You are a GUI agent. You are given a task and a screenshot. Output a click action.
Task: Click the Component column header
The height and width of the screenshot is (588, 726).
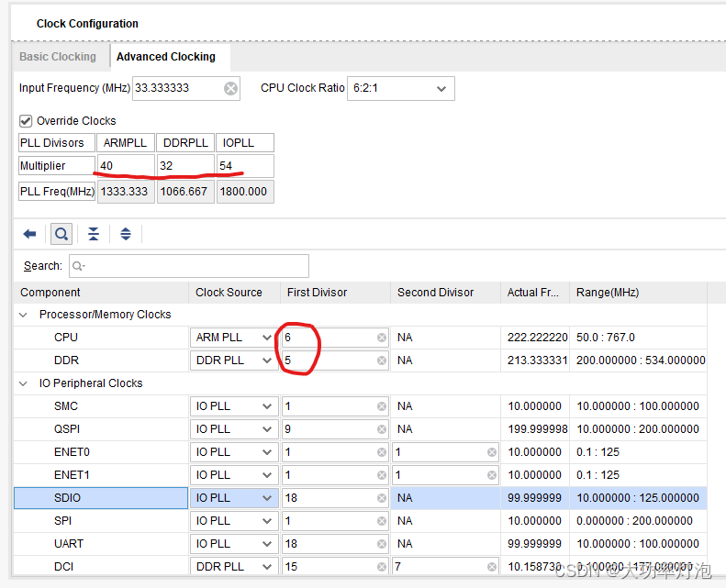tap(101, 293)
